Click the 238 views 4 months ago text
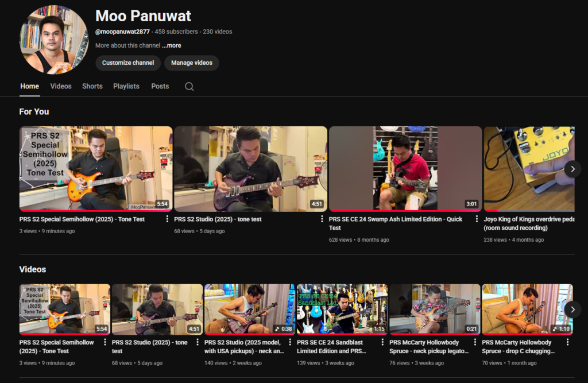588x383 pixels. [514, 239]
